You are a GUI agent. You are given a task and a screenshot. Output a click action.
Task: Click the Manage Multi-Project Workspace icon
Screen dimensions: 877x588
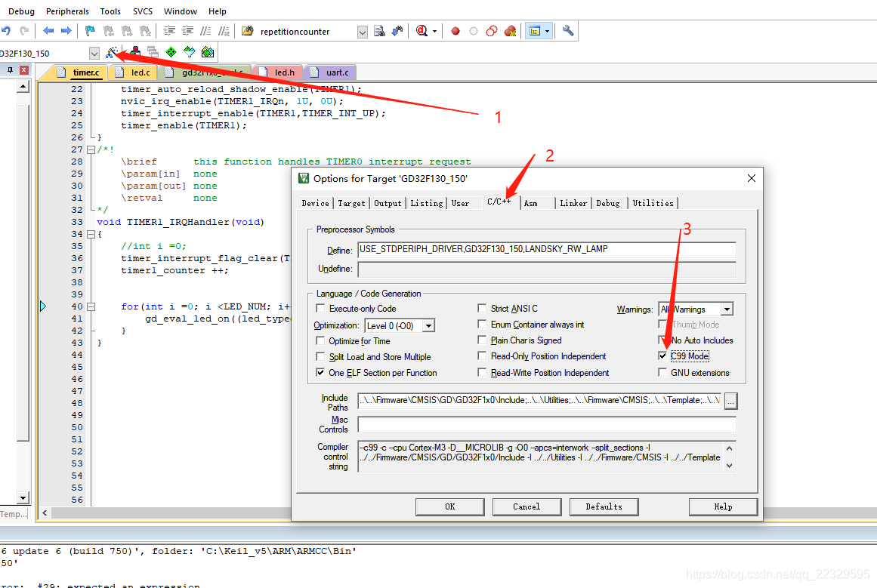pyautogui.click(x=153, y=53)
